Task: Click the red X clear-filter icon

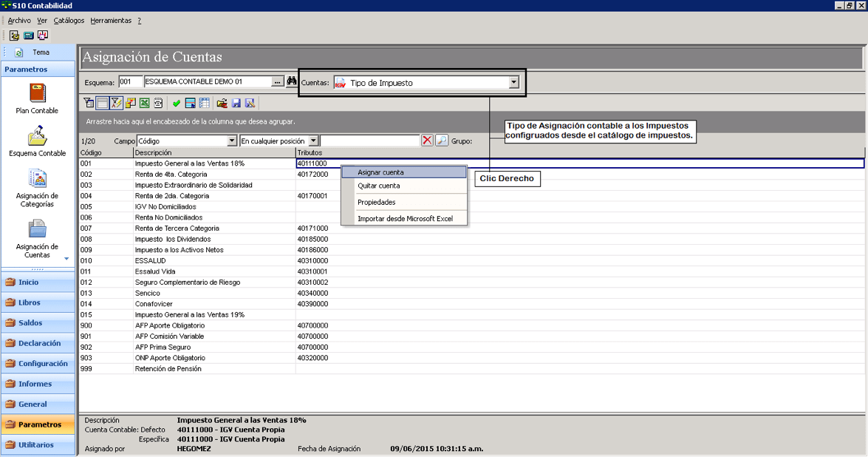Action: (427, 141)
